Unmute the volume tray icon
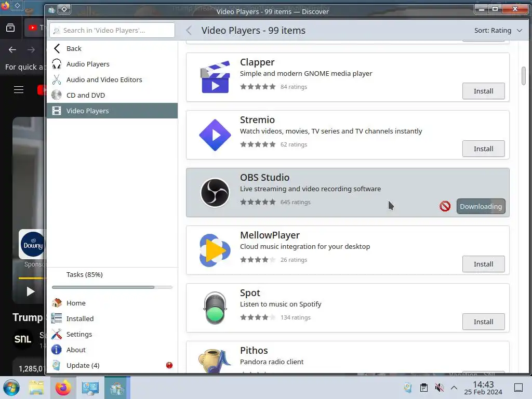The image size is (532, 399). pos(440,388)
